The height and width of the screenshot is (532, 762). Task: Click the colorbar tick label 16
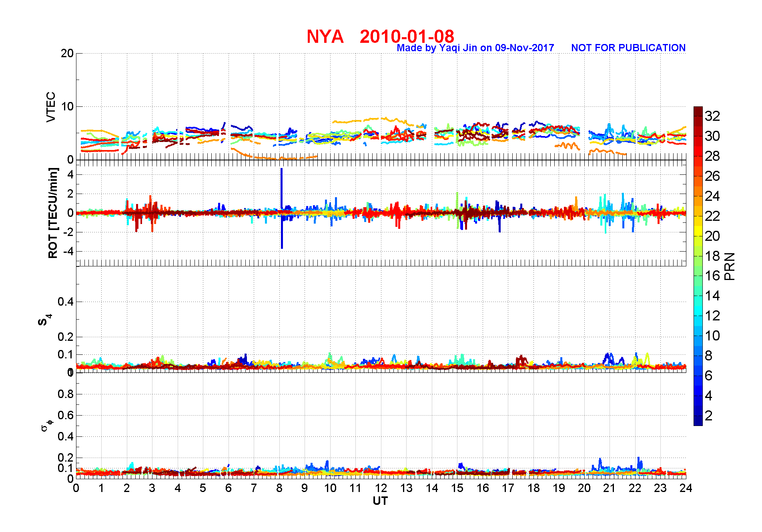click(x=712, y=276)
